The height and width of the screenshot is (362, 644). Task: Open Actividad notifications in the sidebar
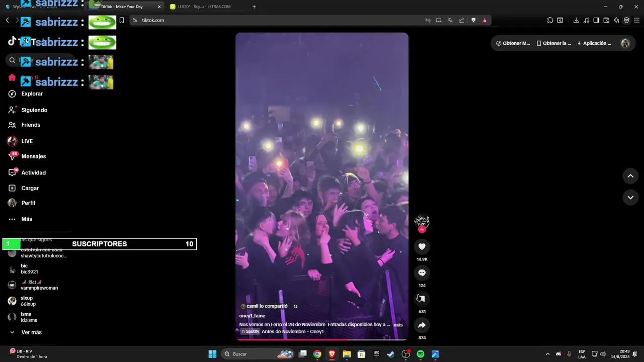coord(27,172)
